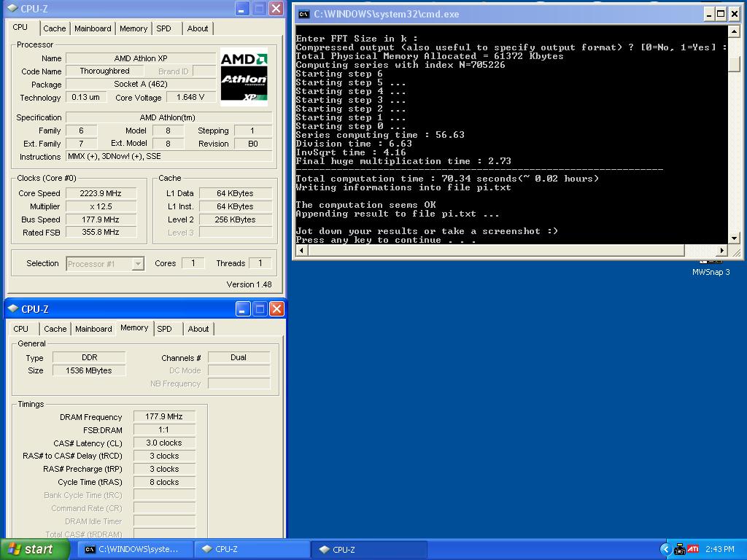Screen dimensions: 747x560
Task: Click memory Type value DDR
Action: click(x=89, y=357)
